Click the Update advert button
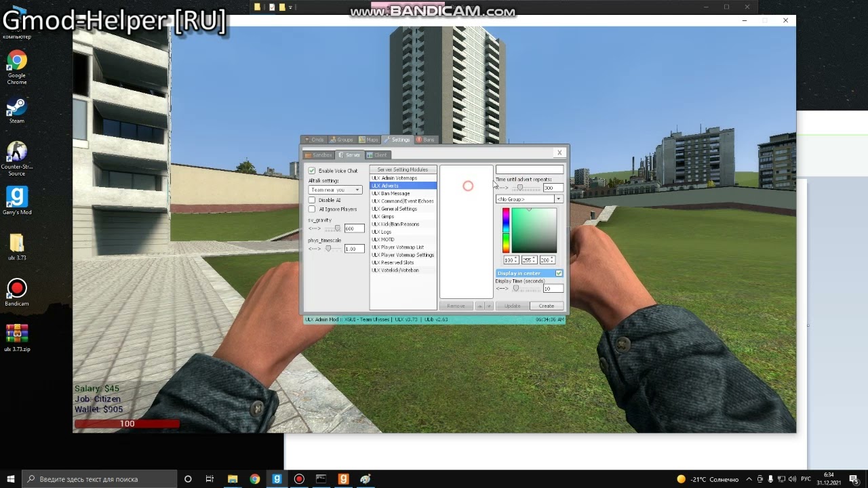 (x=512, y=306)
